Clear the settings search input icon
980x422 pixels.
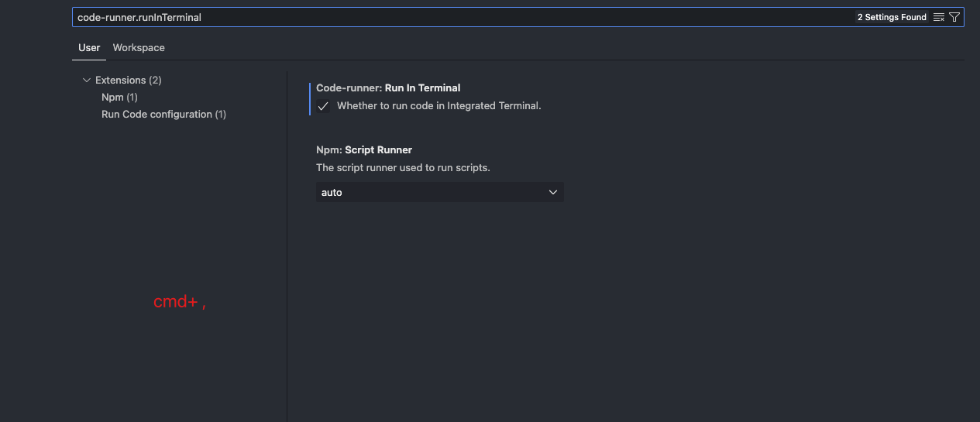(x=939, y=17)
